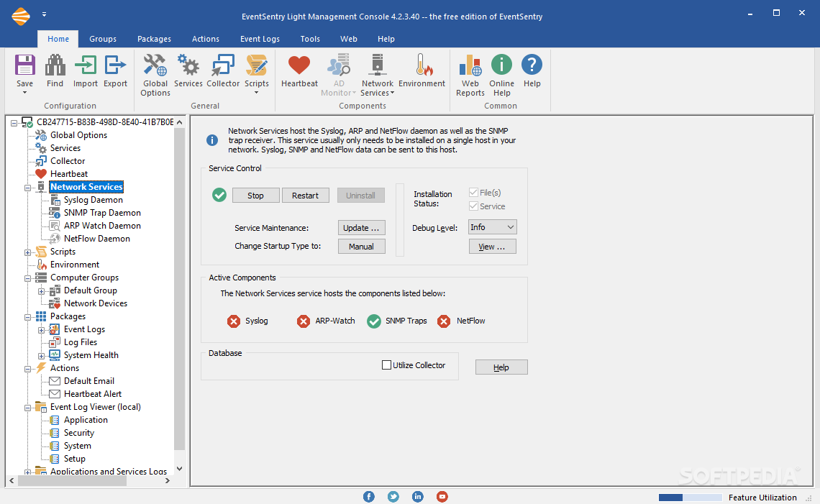Click the Update ... maintenance button

coord(361,228)
